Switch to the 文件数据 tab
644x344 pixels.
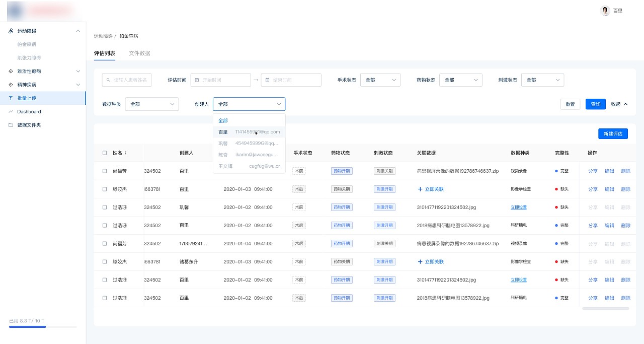tap(139, 53)
